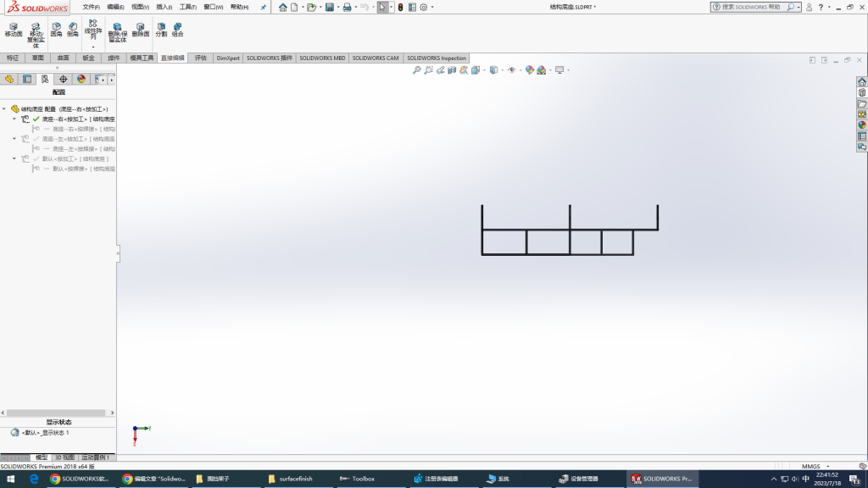Select the 倒角 (Chamfer) tool
Image resolution: width=868 pixels, height=488 pixels.
tap(73, 30)
